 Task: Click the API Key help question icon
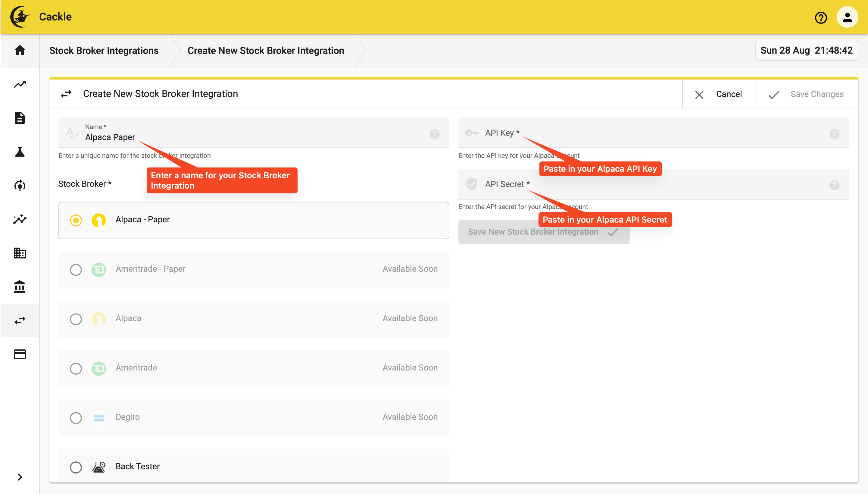(835, 134)
